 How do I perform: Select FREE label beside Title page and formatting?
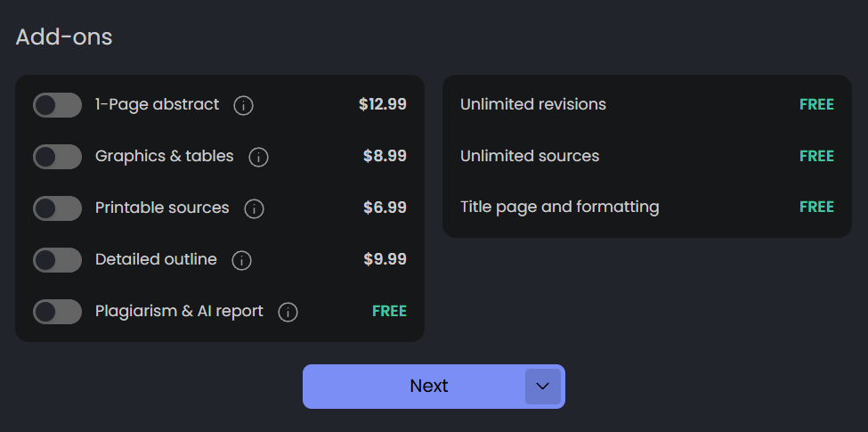click(x=816, y=208)
